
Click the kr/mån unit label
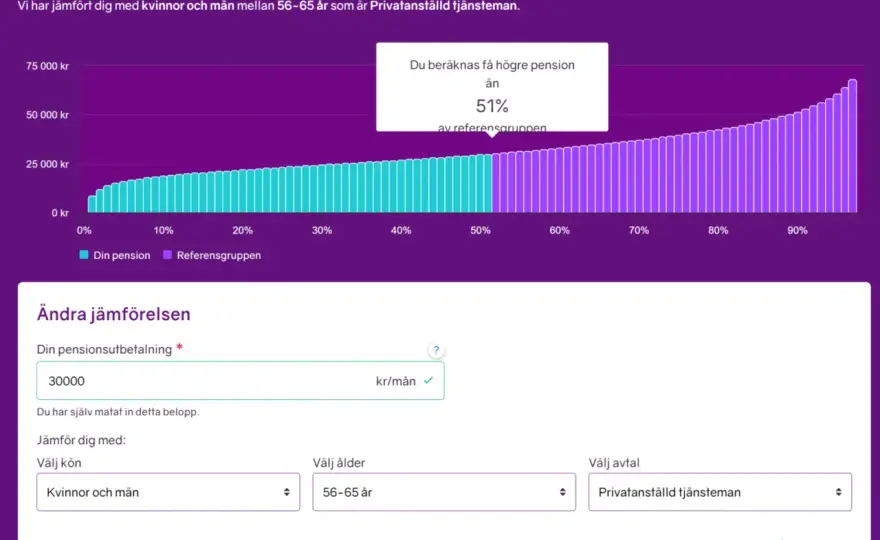click(x=396, y=381)
